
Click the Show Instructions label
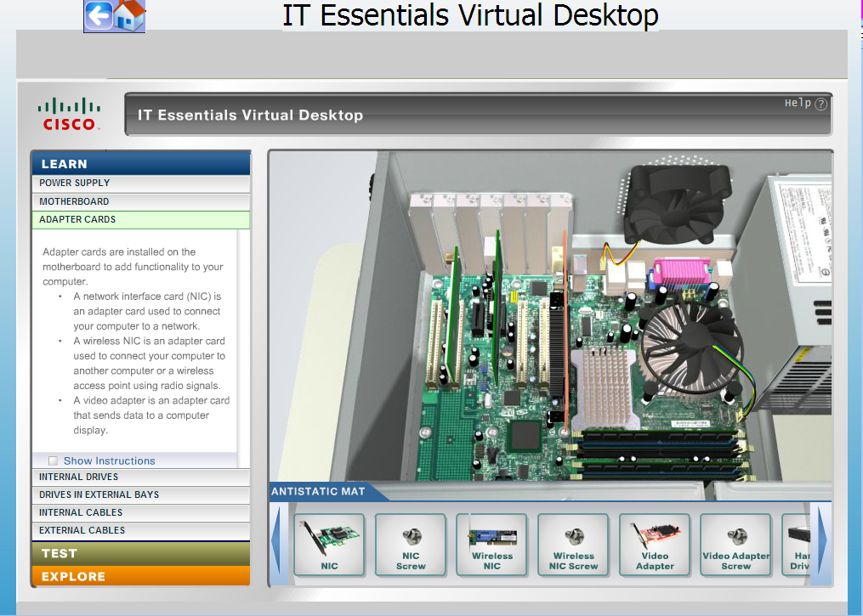[x=109, y=461]
